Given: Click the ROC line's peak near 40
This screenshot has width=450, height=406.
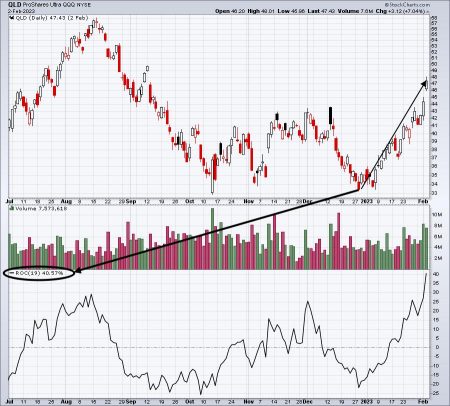Looking at the screenshot, I should coord(426,274).
